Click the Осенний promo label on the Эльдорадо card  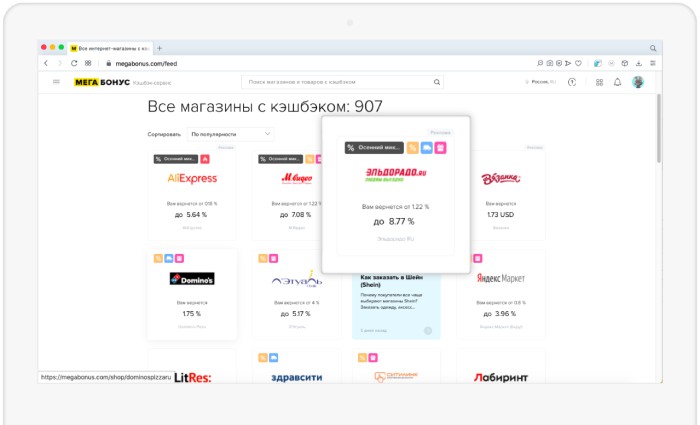tap(374, 148)
